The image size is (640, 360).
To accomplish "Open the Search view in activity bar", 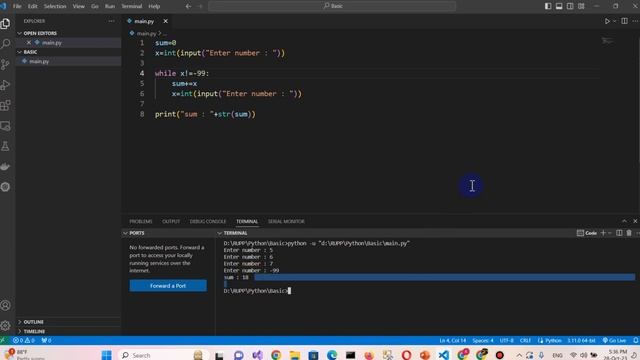I will (x=6, y=44).
